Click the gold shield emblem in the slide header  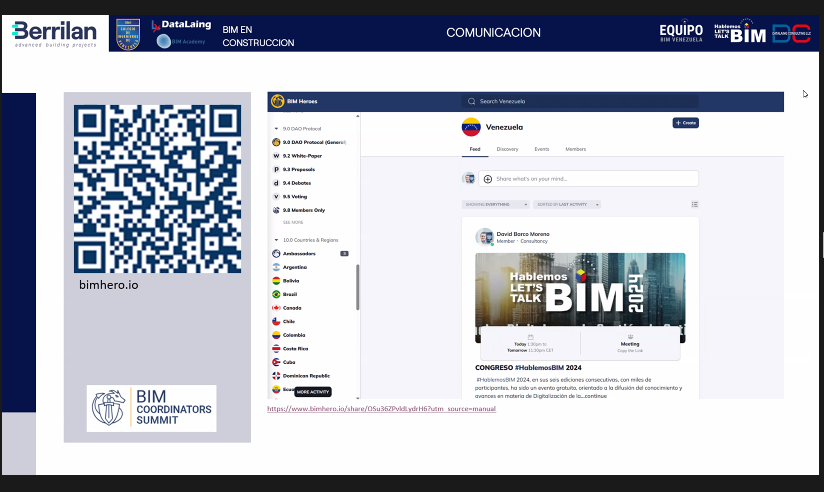coord(128,34)
